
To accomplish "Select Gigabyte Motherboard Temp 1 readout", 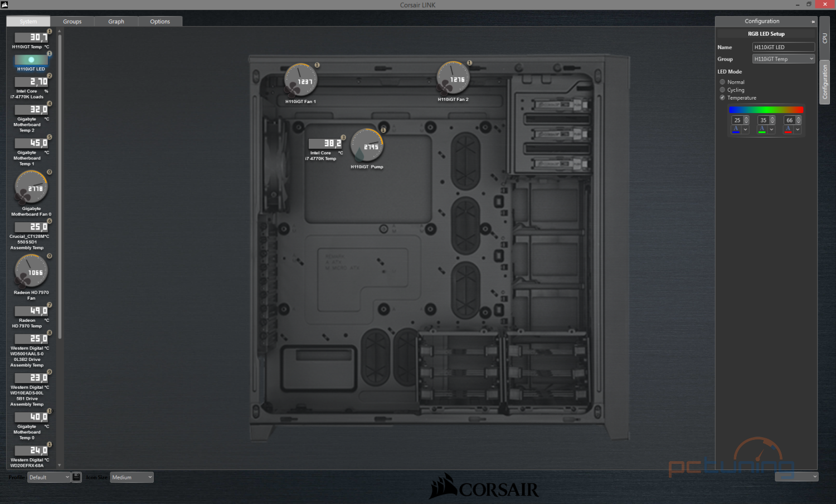I will coord(31,143).
